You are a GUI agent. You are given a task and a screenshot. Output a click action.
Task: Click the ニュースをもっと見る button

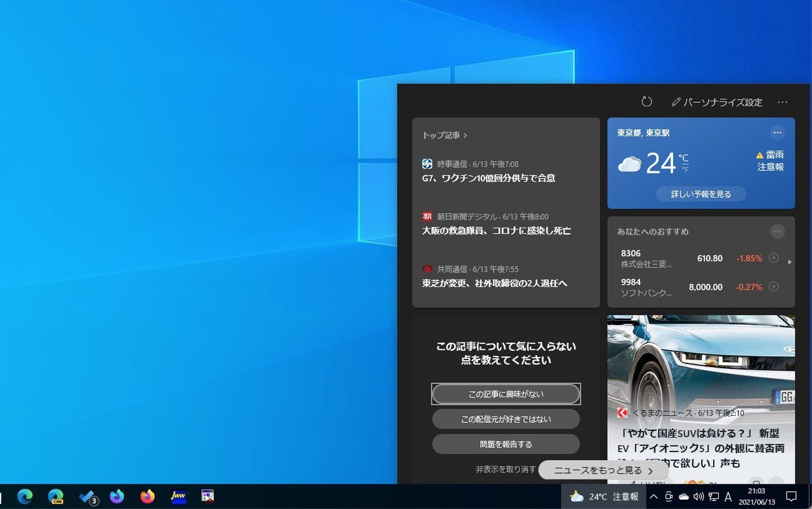(603, 470)
